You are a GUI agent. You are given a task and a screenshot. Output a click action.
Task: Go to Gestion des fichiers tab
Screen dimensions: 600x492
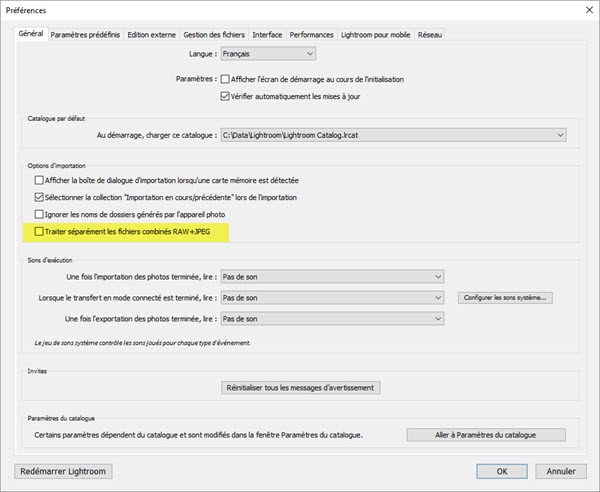[x=214, y=35]
